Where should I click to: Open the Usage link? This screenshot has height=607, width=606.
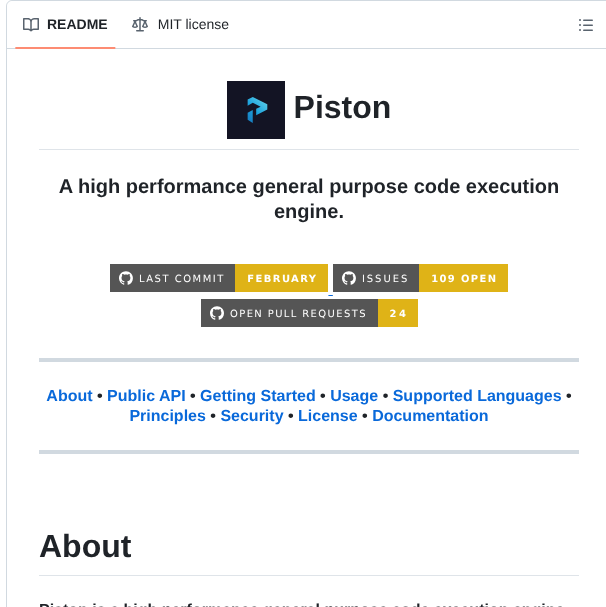354,396
